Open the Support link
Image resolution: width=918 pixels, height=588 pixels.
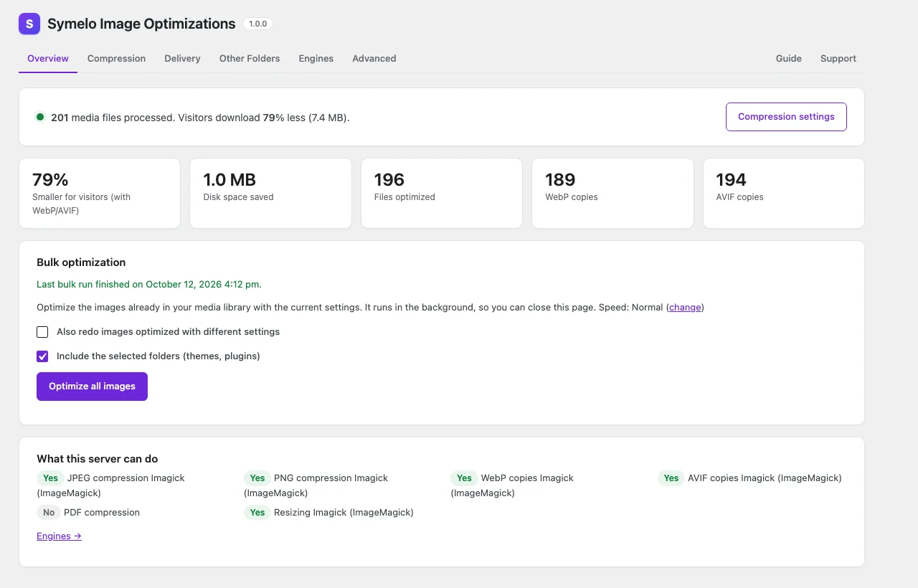[x=838, y=59]
